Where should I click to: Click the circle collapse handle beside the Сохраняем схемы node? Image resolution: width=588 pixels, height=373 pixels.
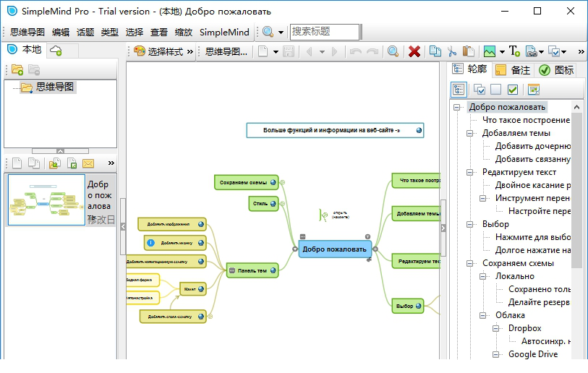pyautogui.click(x=283, y=183)
